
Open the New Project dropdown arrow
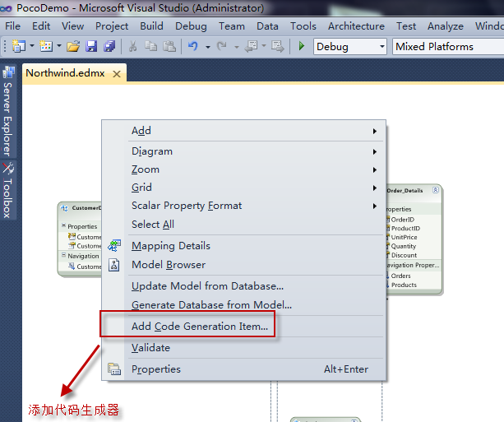point(32,47)
